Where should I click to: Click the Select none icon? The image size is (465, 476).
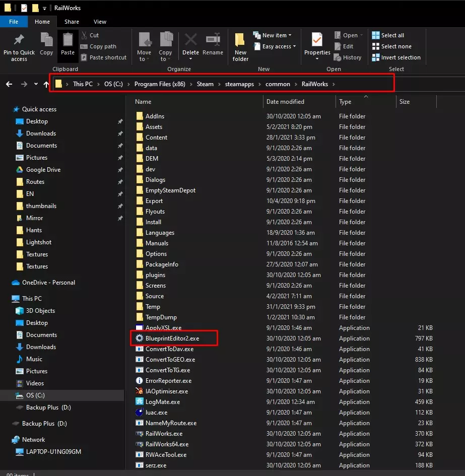[x=376, y=46]
